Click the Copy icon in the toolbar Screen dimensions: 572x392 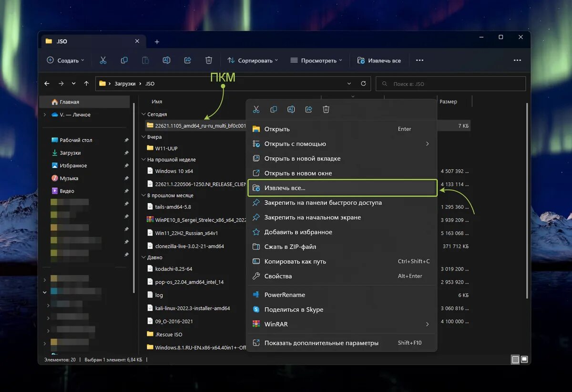pos(124,61)
